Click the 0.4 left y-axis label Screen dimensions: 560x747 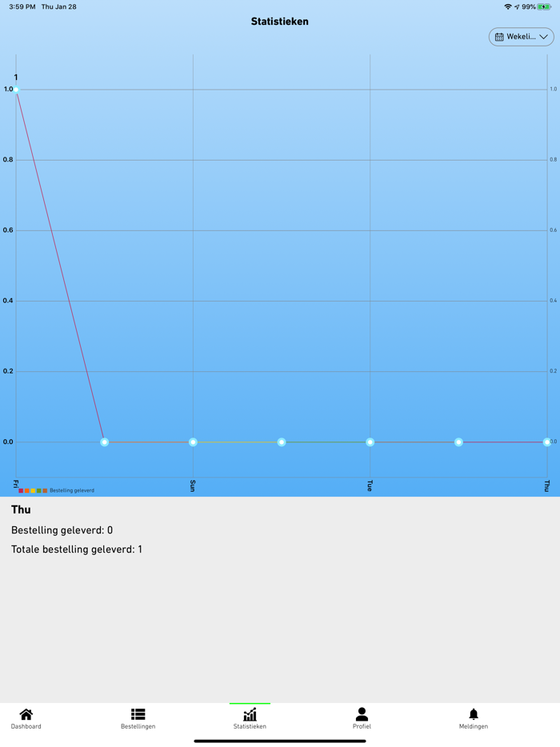point(8,301)
